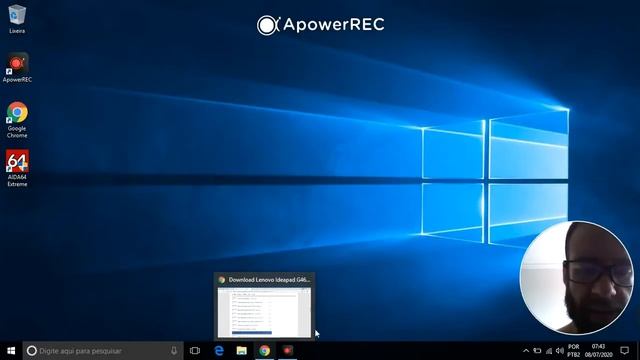Open the clock showing 07:43
This screenshot has height=360, width=640.
598,351
